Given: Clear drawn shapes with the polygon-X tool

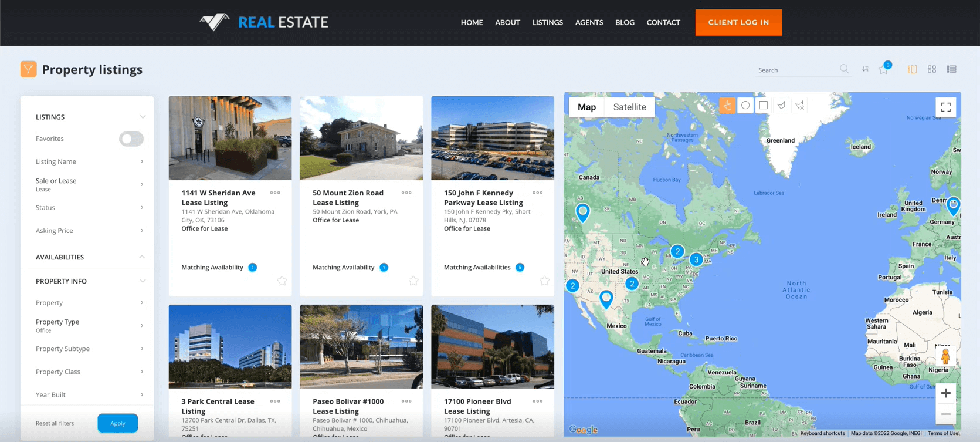Looking at the screenshot, I should pos(799,106).
